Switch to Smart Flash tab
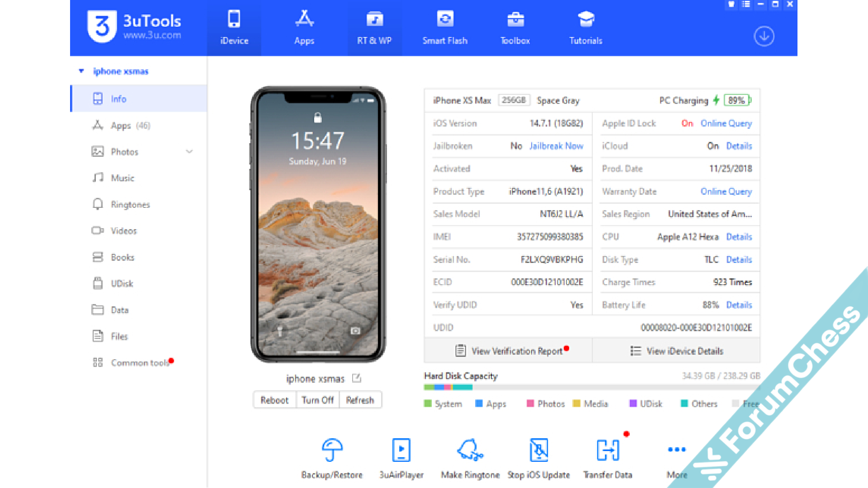The height and width of the screenshot is (488, 868). (x=445, y=28)
